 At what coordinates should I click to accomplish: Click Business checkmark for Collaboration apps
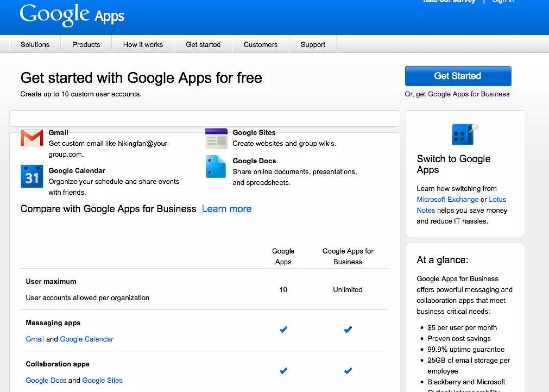348,371
